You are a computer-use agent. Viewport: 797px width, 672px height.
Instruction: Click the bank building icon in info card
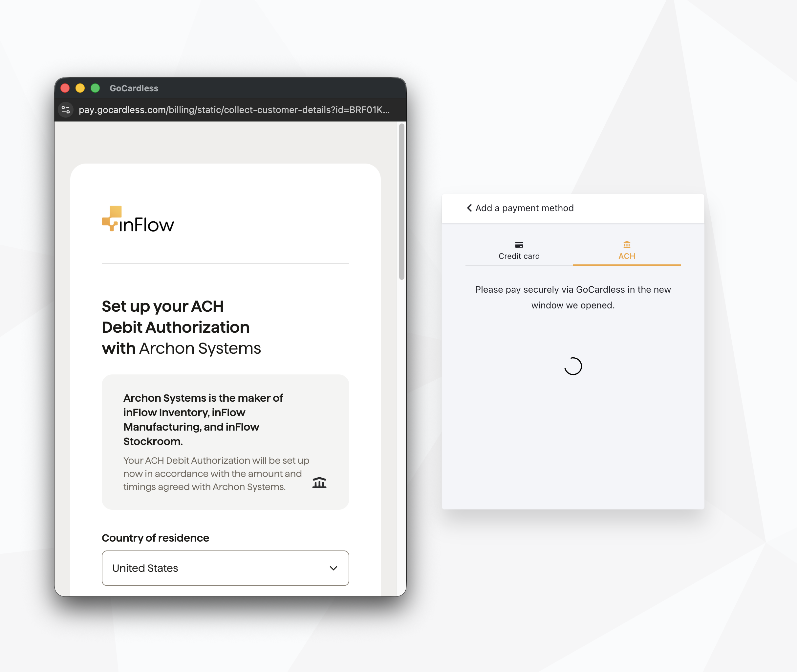(319, 482)
